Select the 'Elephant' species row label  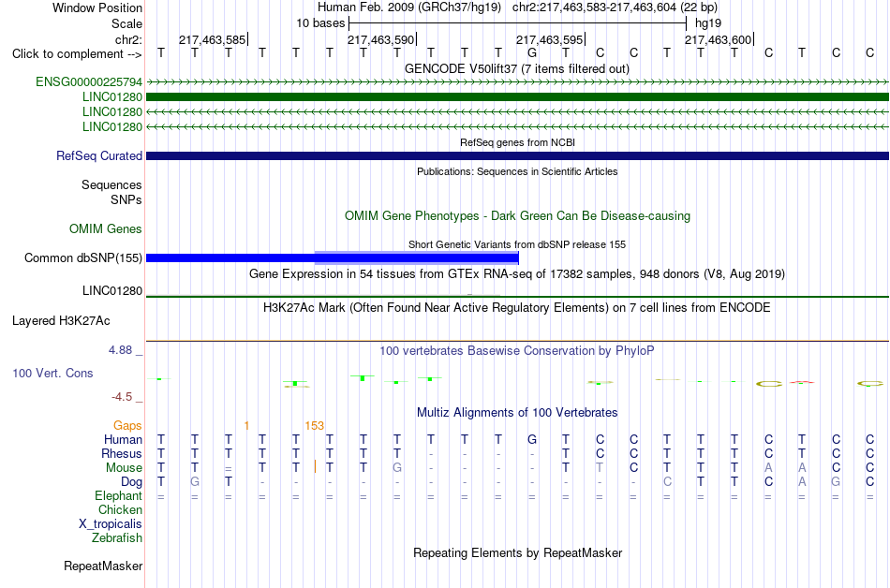coord(118,496)
